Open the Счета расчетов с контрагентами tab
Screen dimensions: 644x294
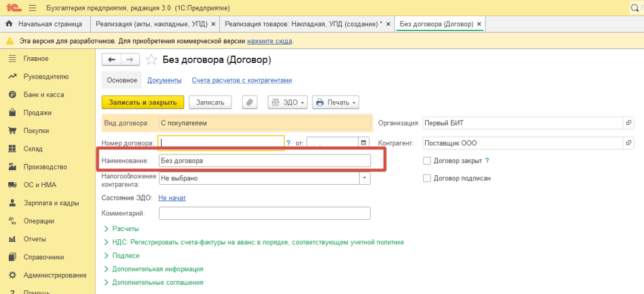(x=241, y=80)
